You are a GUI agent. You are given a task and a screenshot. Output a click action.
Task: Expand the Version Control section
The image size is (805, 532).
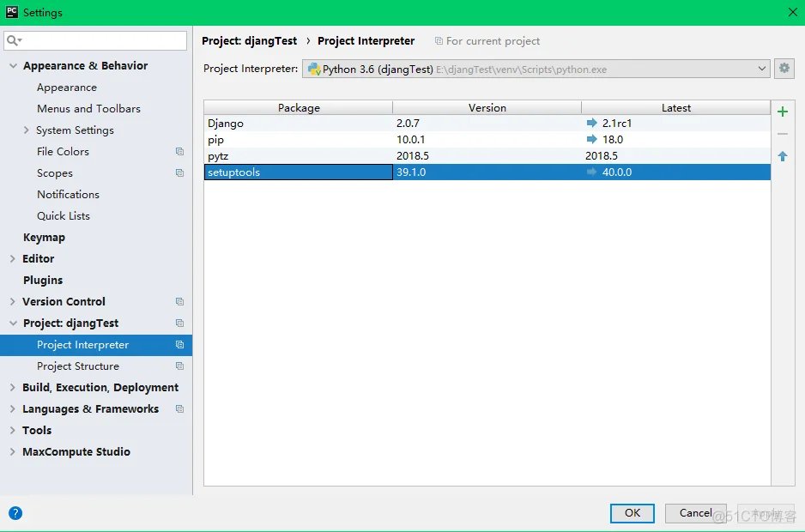coord(12,301)
